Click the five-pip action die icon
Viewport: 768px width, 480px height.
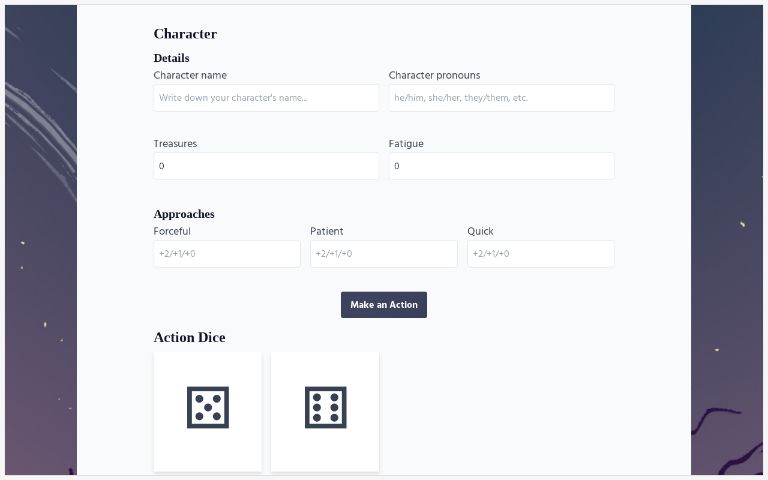pyautogui.click(x=208, y=407)
